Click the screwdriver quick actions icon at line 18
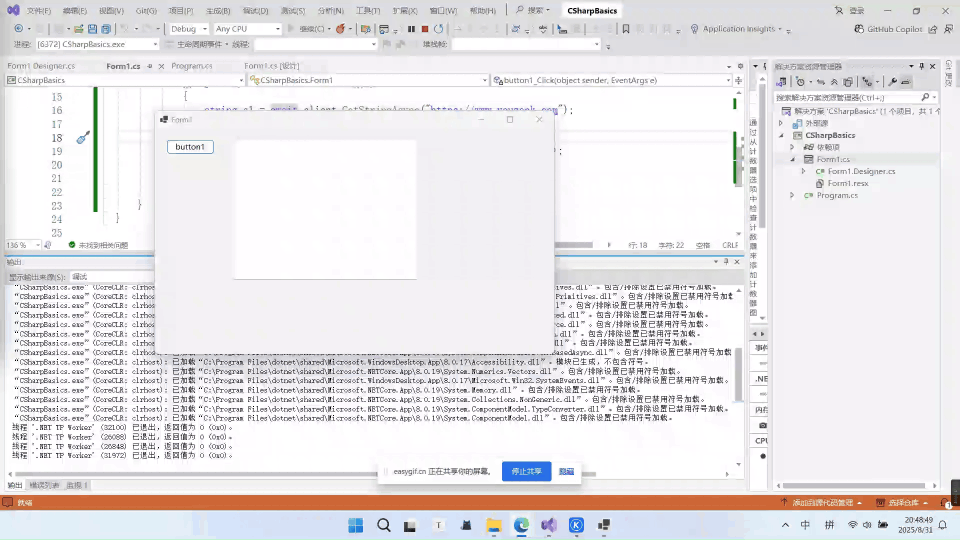This screenshot has width=960, height=540. [x=83, y=138]
